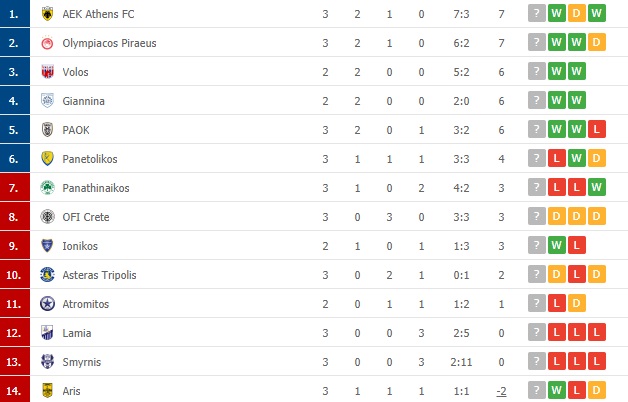
Task: Click the OFI Crete club badge
Action: click(x=46, y=217)
